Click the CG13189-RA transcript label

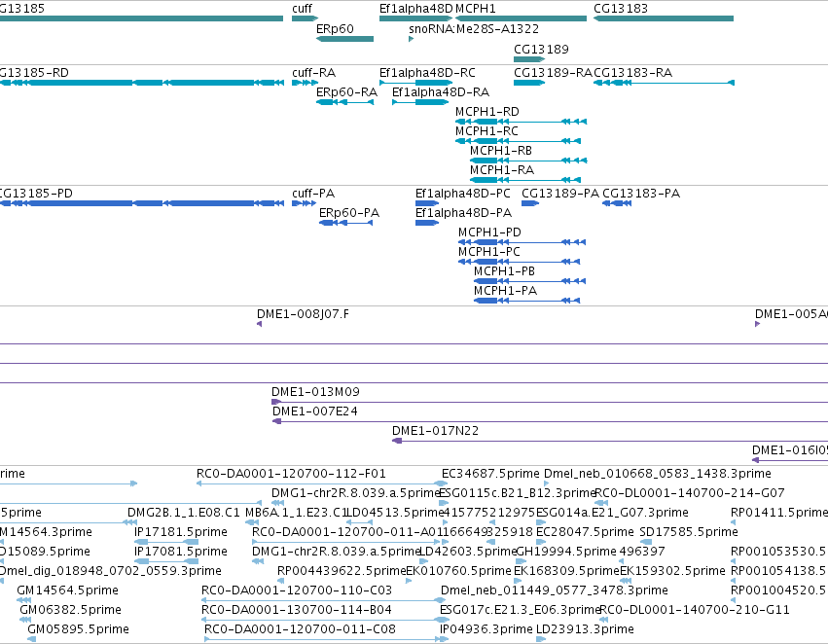coord(553,73)
